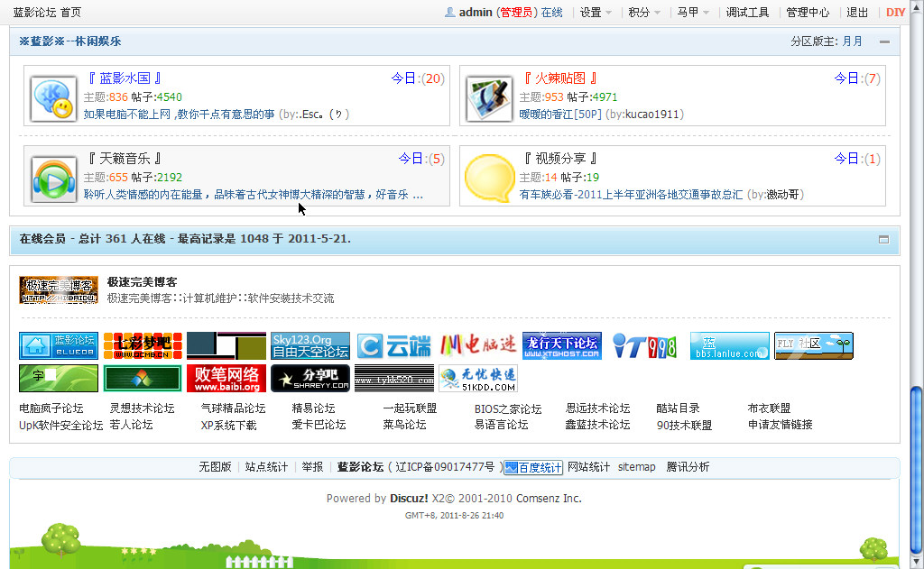Open post 有车族必看-2011上半年亚洲各地交通事故总汇

click(631, 195)
